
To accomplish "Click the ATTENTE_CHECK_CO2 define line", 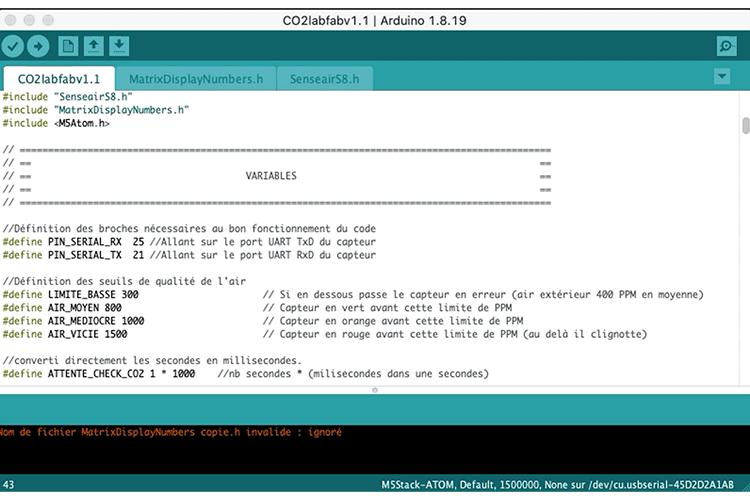I will [245, 374].
